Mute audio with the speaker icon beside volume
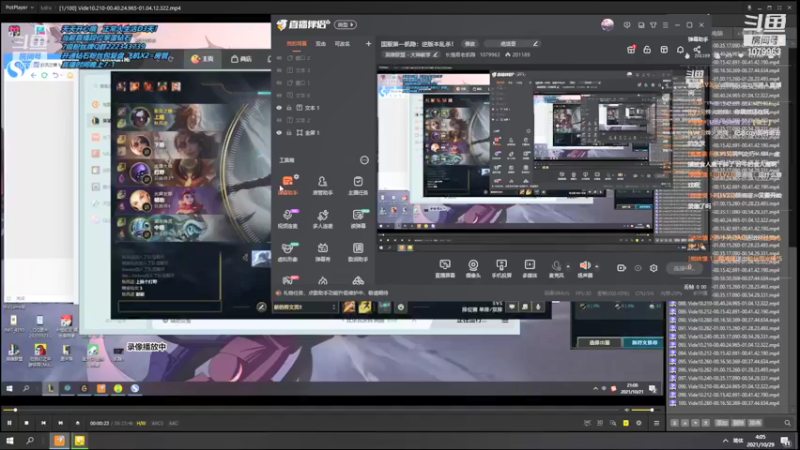This screenshot has height=450, width=800. pyautogui.click(x=627, y=410)
